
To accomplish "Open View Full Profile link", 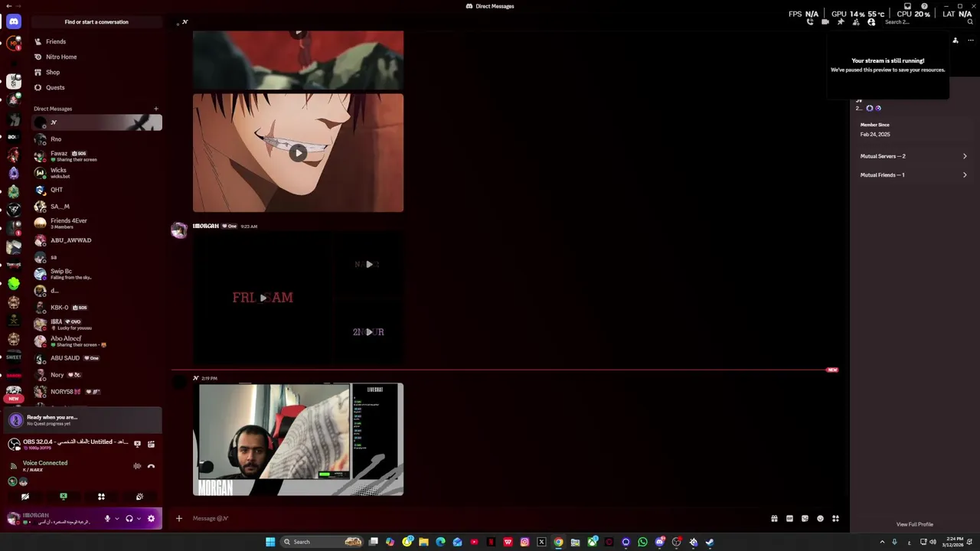I will (x=915, y=524).
